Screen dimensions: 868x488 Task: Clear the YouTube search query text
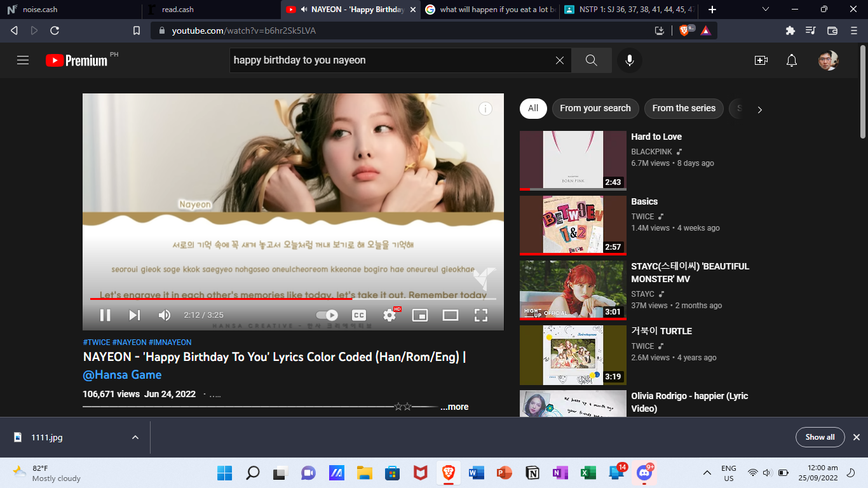[x=560, y=60]
